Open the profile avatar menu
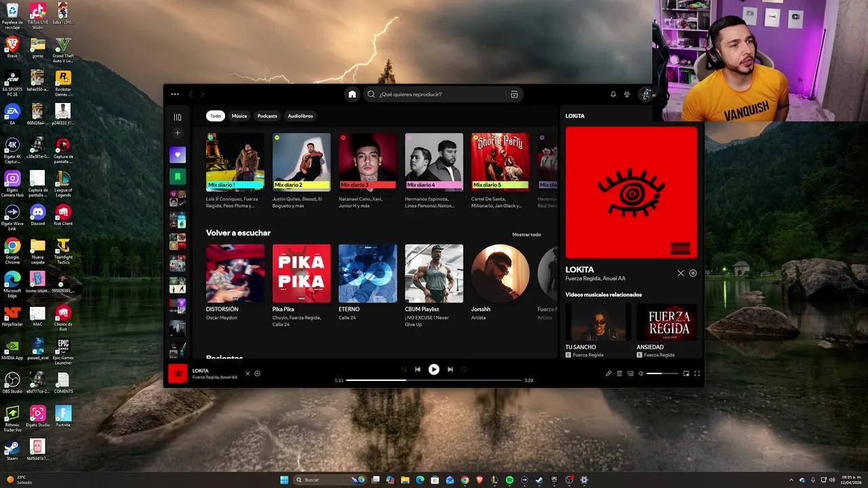 pyautogui.click(x=646, y=94)
